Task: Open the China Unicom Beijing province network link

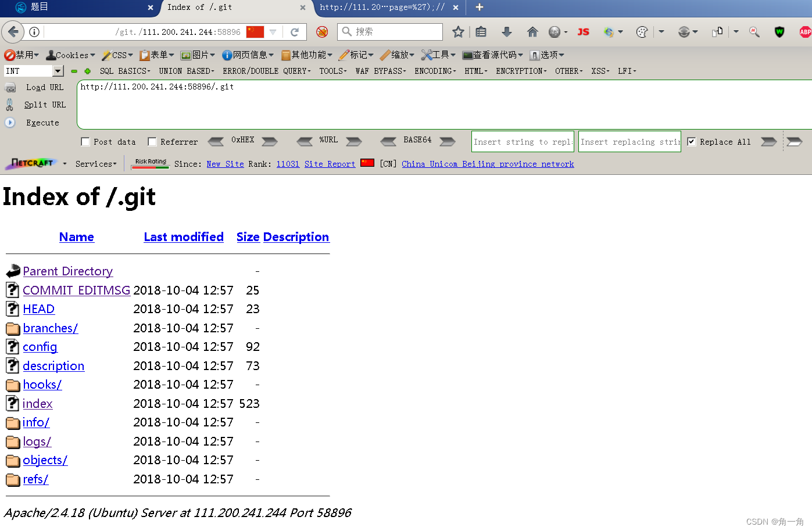Action: tap(488, 164)
